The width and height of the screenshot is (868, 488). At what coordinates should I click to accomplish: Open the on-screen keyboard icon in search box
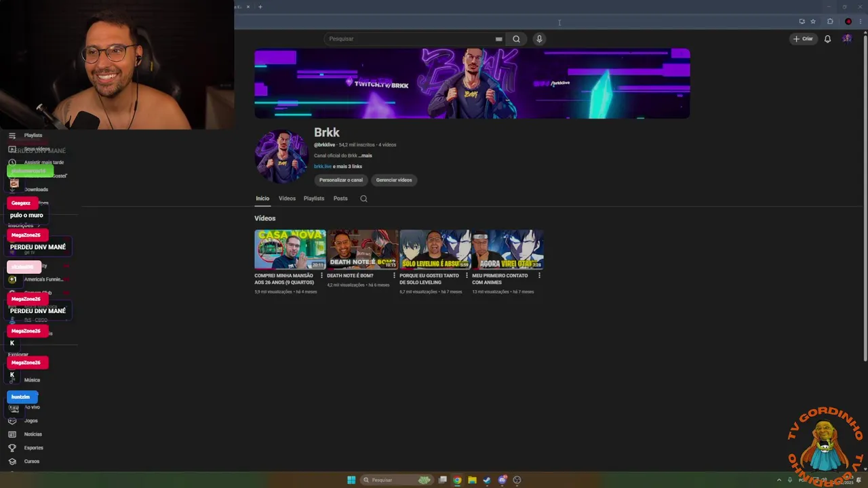[x=498, y=39]
